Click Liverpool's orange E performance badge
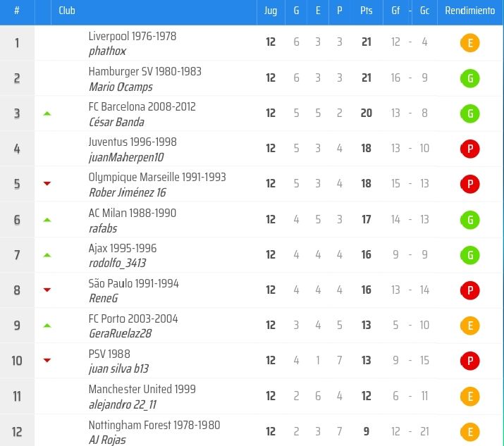Image resolution: width=504 pixels, height=446 pixels. (469, 43)
